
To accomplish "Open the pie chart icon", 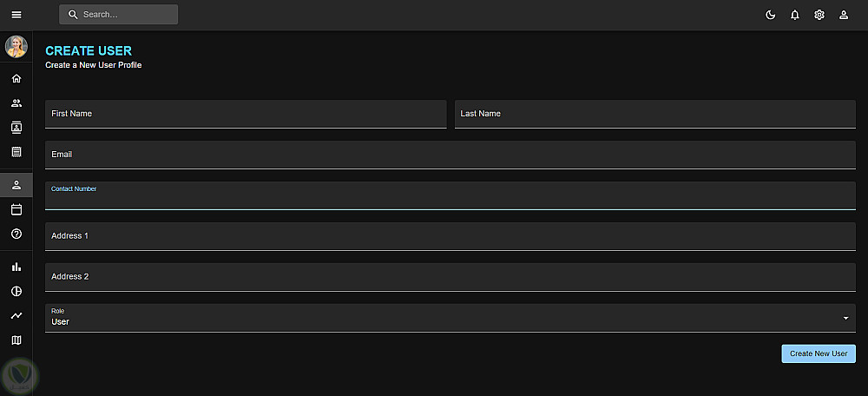I will coord(16,291).
